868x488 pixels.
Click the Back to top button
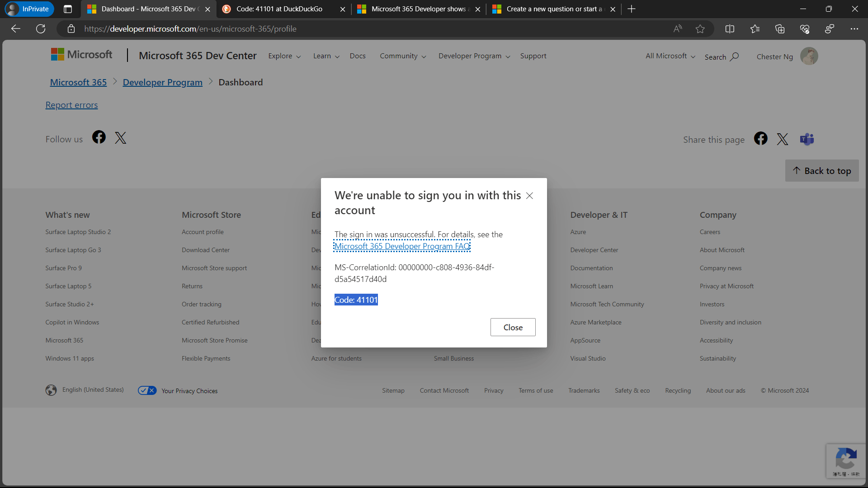822,171
